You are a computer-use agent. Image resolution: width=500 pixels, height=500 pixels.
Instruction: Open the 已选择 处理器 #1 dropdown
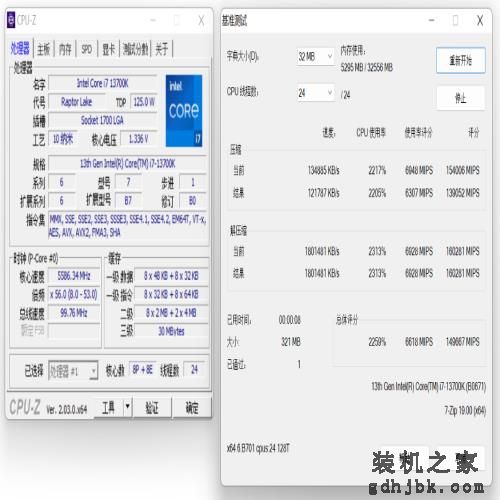(x=73, y=371)
